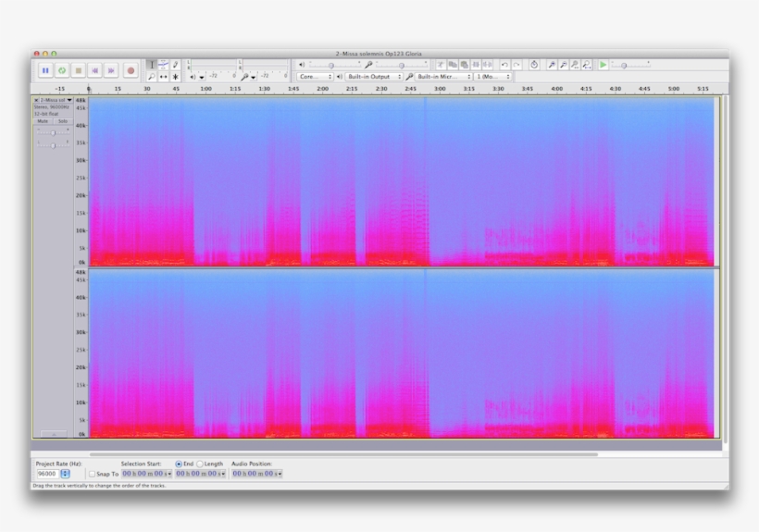The width and height of the screenshot is (759, 532).
Task: Click the 3:00 mark on the timeline
Action: (x=440, y=89)
